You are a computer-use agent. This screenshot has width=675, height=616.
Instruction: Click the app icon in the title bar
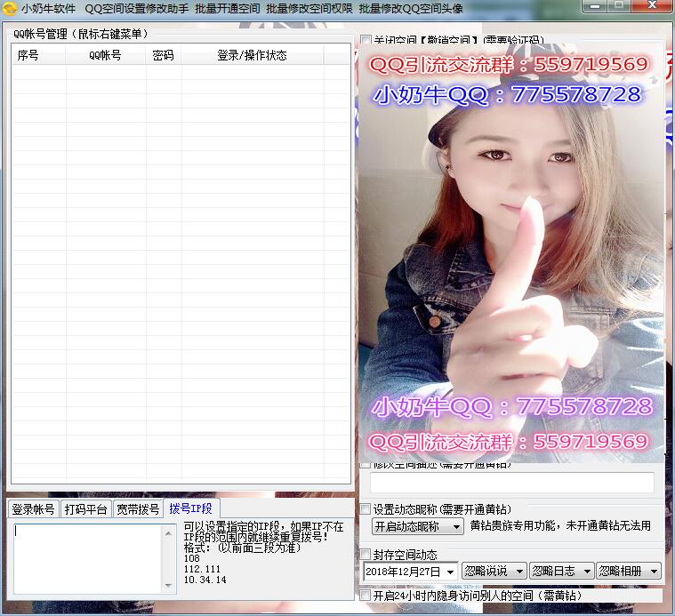10,8
